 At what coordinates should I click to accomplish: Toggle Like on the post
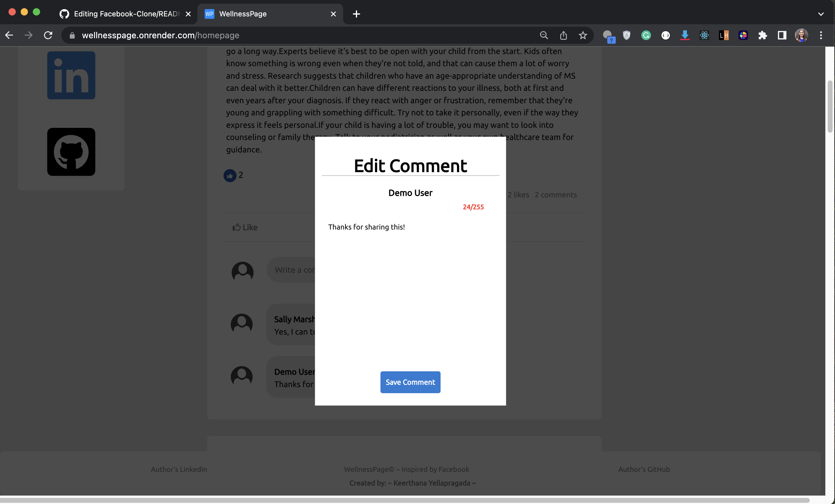[245, 227]
